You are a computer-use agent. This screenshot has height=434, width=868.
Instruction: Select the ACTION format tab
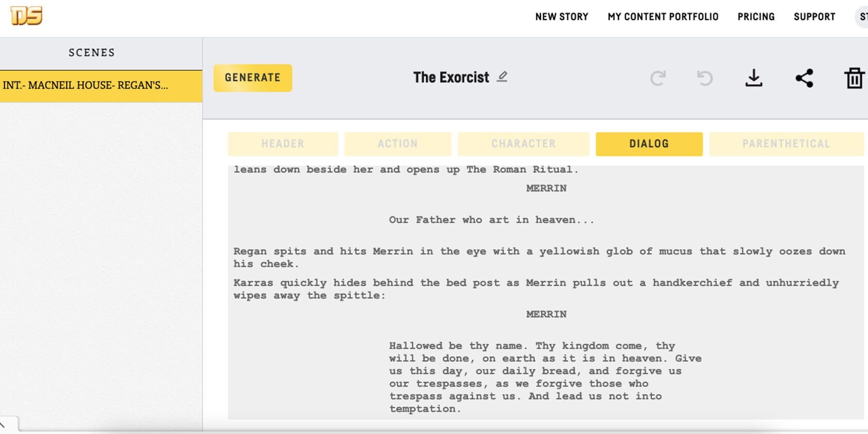[397, 144]
